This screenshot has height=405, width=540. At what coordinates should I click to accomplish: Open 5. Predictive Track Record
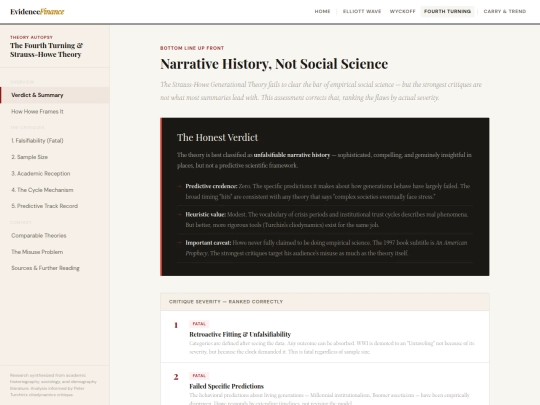55,206
